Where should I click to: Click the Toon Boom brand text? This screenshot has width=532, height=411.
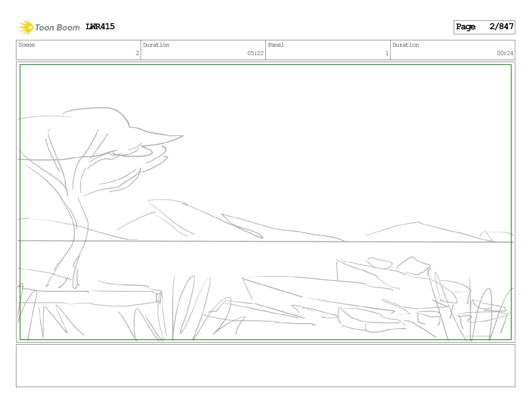click(57, 28)
